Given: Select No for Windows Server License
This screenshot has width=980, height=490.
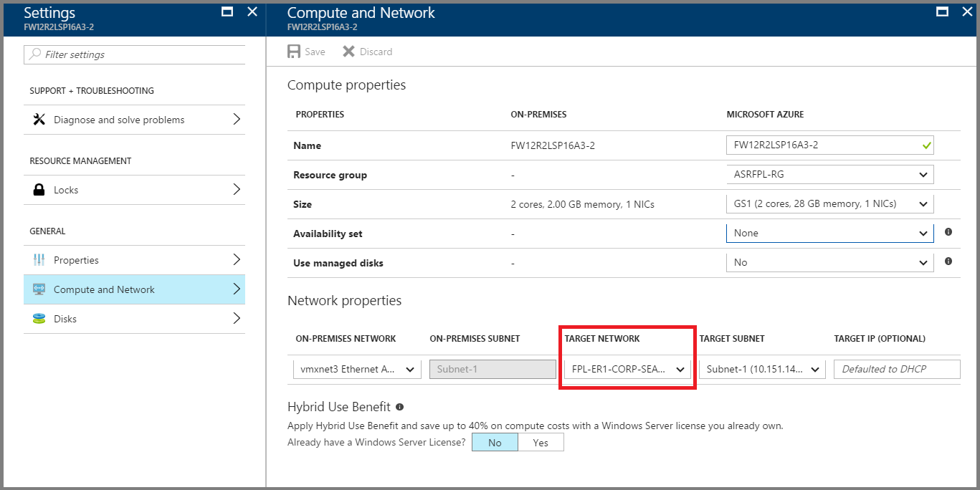Looking at the screenshot, I should coord(494,442).
